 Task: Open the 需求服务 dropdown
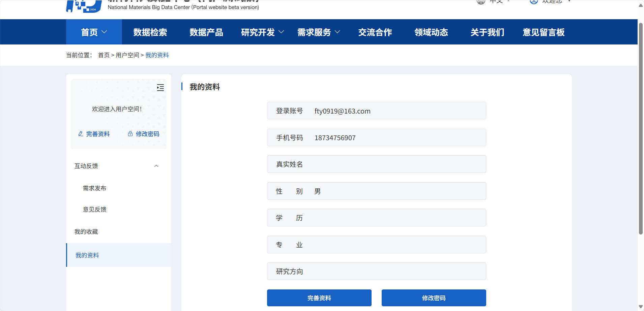(318, 32)
